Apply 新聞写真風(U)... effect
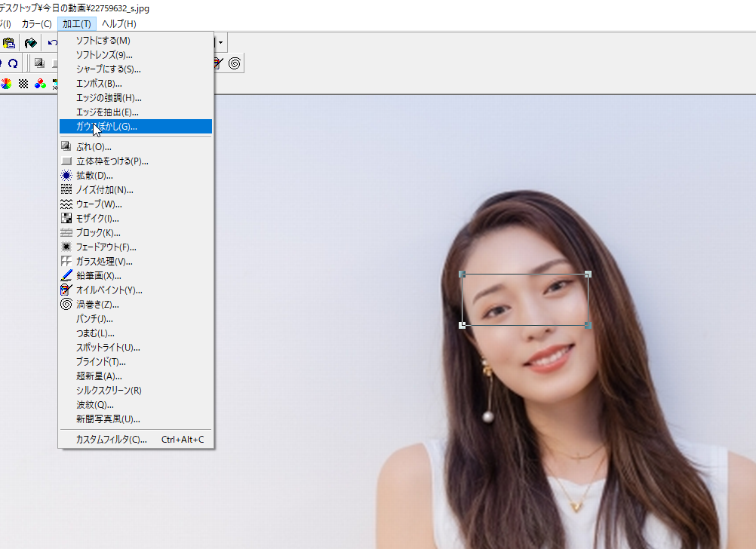The image size is (756, 549). [136, 419]
